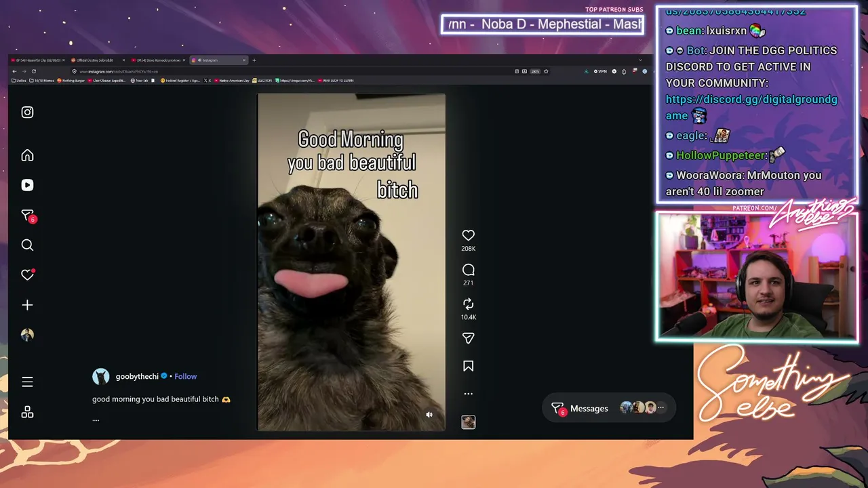Open the reel's comments bubble
The width and height of the screenshot is (868, 488).
click(x=468, y=270)
